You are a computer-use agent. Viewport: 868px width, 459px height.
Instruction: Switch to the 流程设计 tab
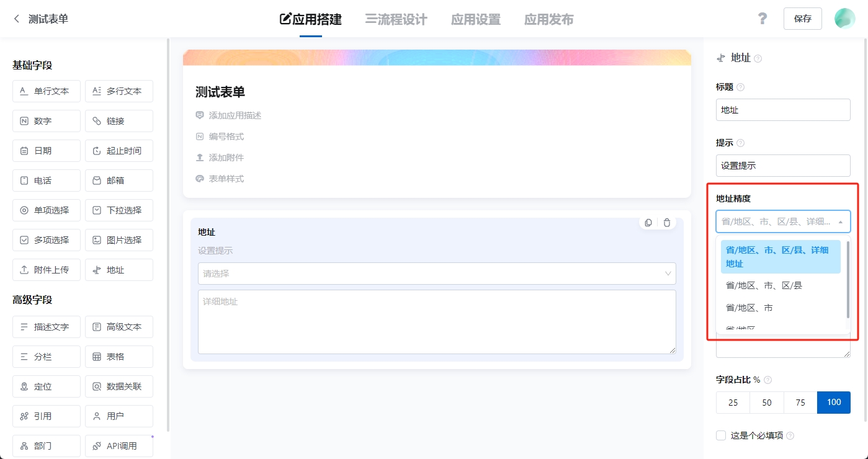point(396,19)
